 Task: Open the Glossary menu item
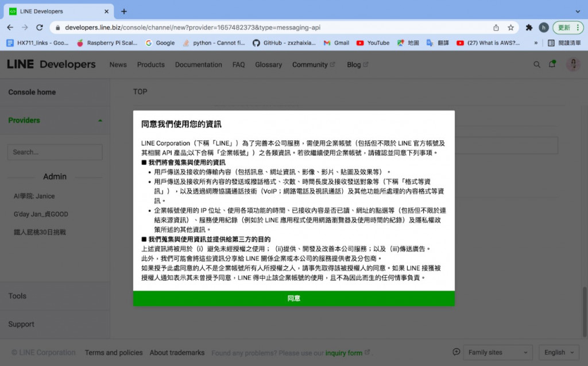(x=269, y=64)
